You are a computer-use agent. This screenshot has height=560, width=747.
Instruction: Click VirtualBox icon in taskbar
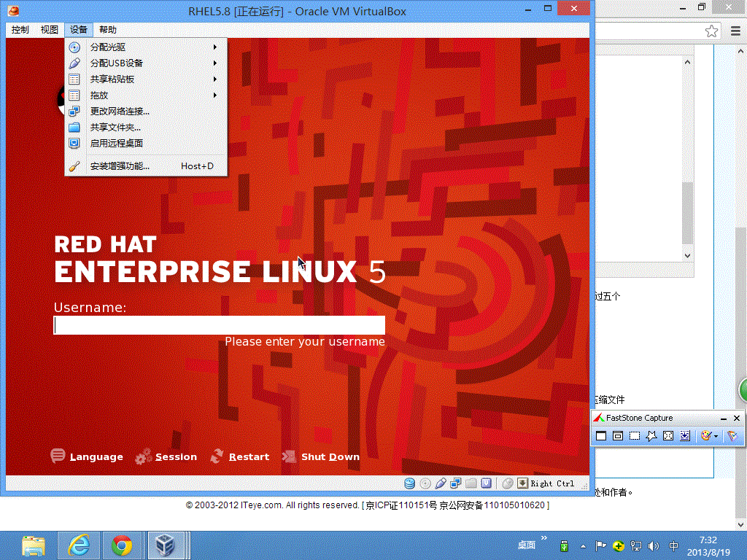click(x=166, y=545)
